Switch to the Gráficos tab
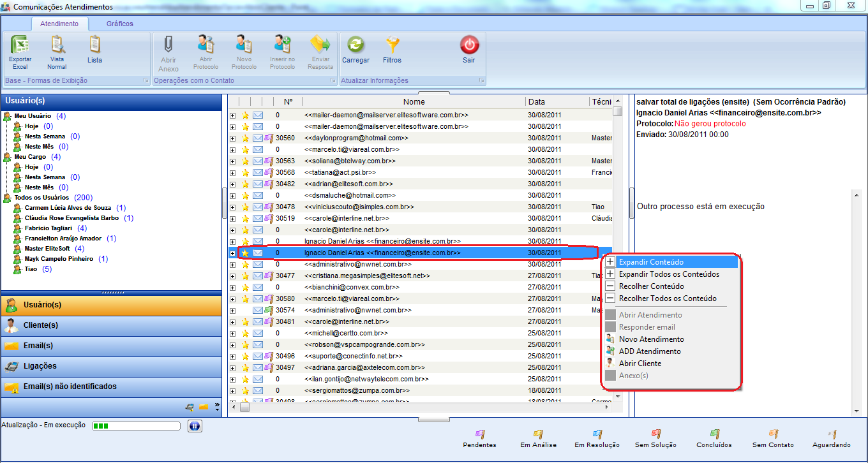This screenshot has width=868, height=463. click(x=120, y=24)
